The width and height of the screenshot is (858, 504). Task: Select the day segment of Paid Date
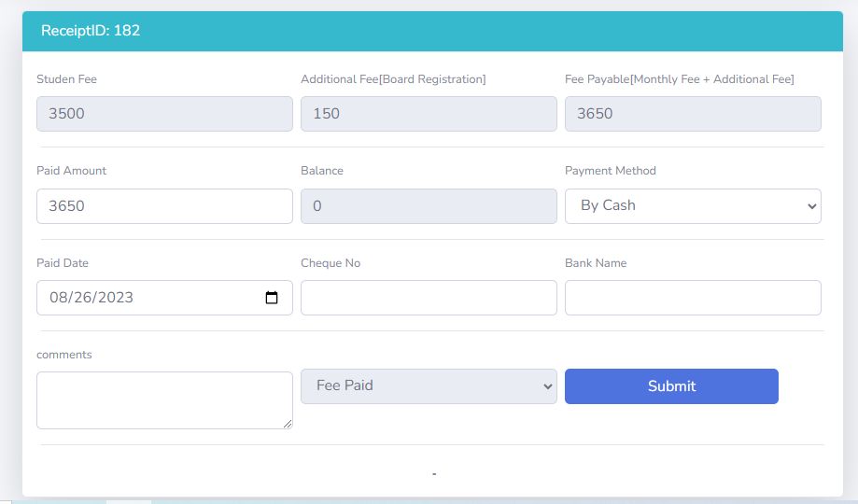point(82,298)
